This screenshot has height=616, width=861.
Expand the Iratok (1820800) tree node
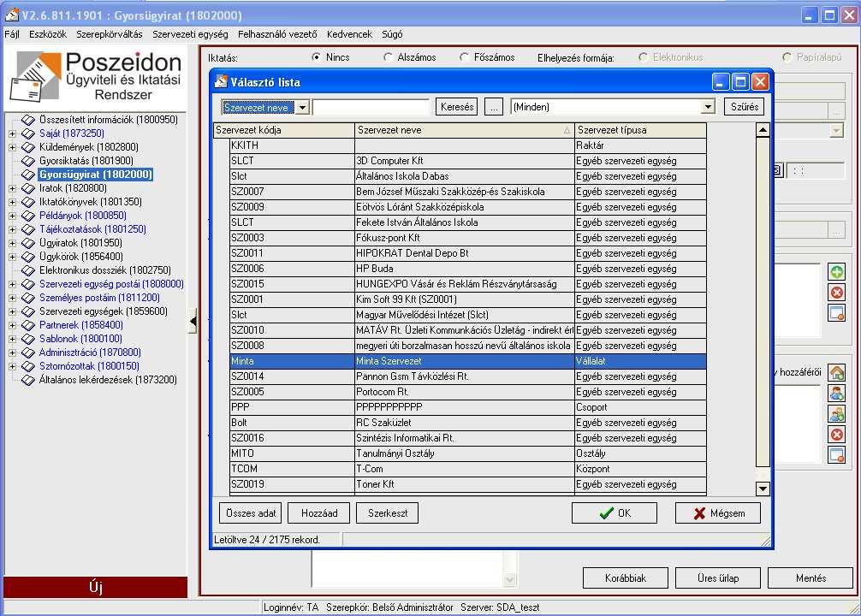pos(12,188)
